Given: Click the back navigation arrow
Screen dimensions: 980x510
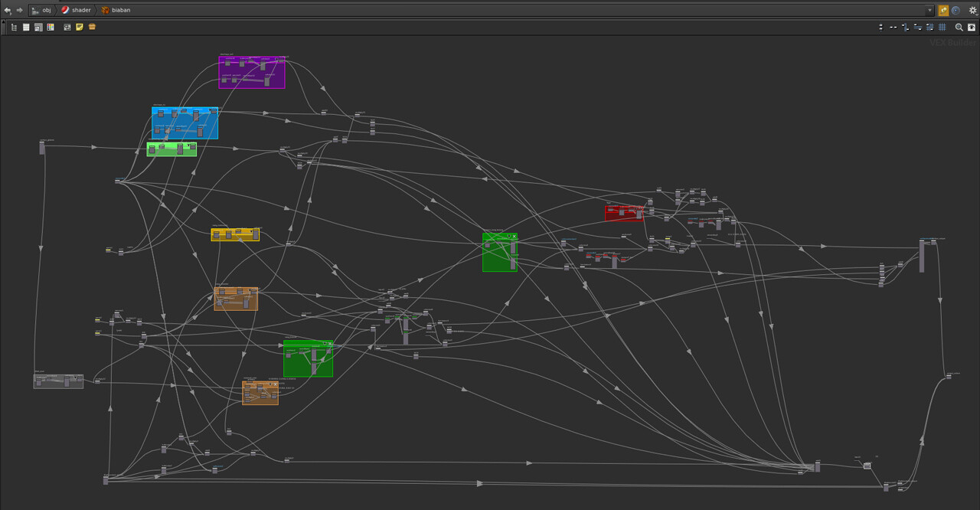Looking at the screenshot, I should pos(8,10).
